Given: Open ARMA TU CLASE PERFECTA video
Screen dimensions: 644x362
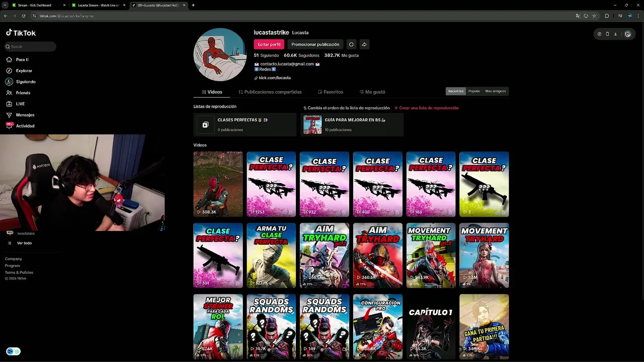Looking at the screenshot, I should coord(271,255).
